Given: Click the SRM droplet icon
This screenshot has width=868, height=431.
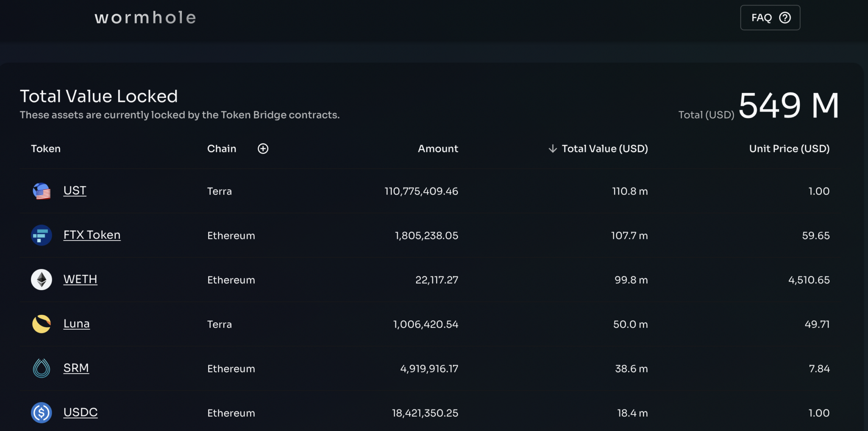Looking at the screenshot, I should pyautogui.click(x=42, y=368).
